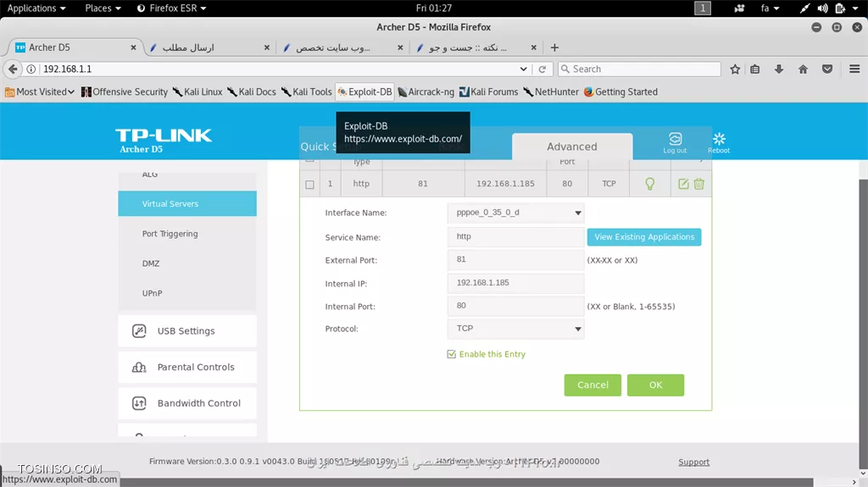Go to Firefox home icon
868x487 pixels.
(803, 69)
